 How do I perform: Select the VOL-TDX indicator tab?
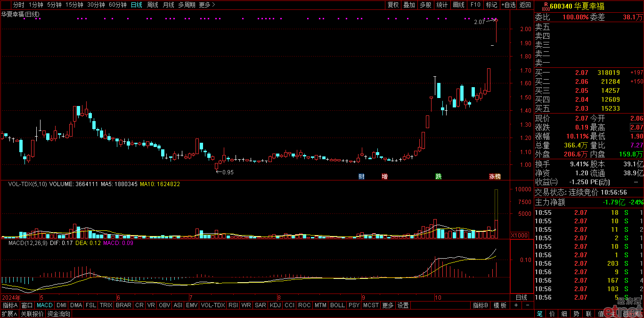click(x=213, y=305)
